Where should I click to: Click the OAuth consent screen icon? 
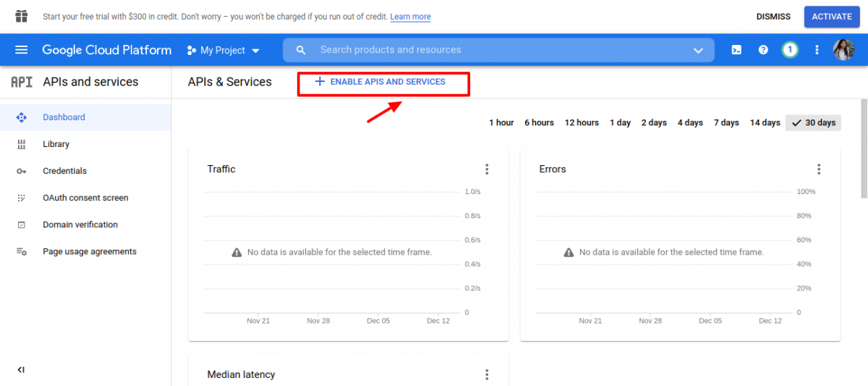[x=21, y=198]
